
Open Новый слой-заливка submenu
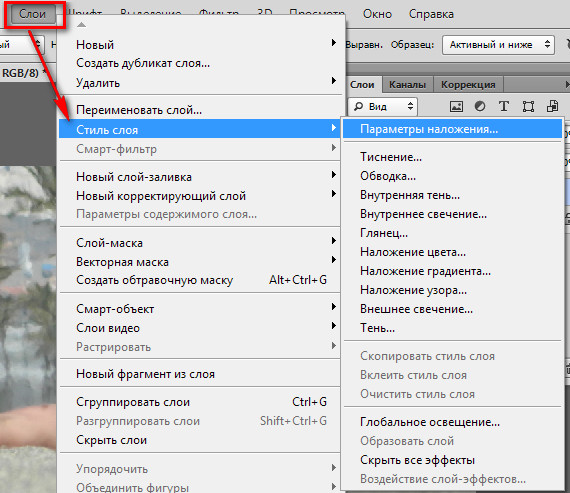(200, 177)
